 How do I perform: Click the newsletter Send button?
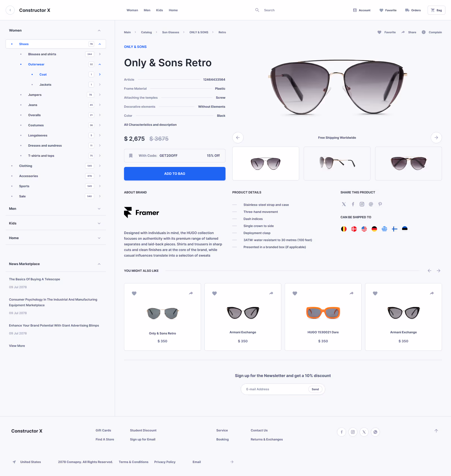pyautogui.click(x=315, y=389)
